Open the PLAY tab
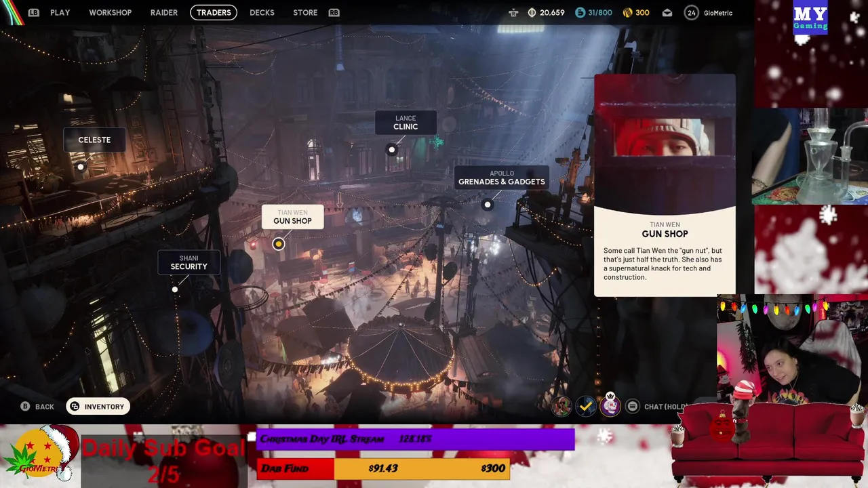 [x=60, y=12]
